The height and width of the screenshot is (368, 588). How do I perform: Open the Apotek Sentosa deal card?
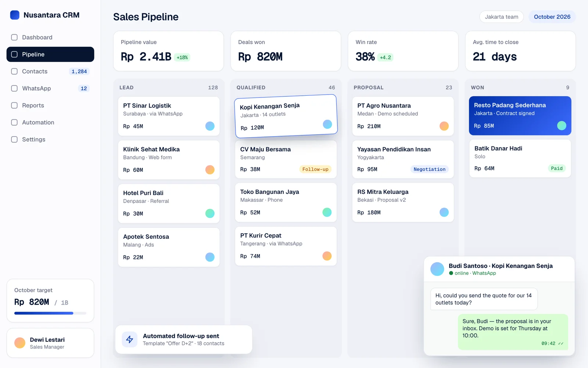coord(169,247)
